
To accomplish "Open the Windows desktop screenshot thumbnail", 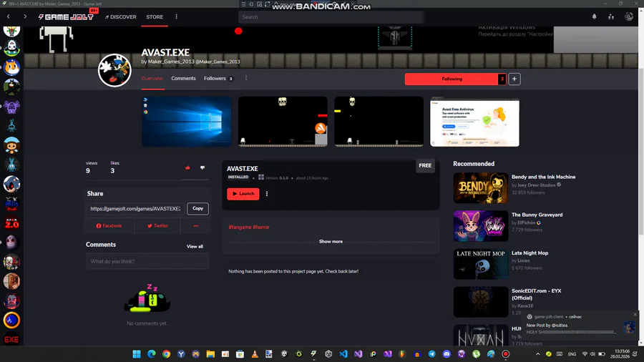I will tap(187, 122).
